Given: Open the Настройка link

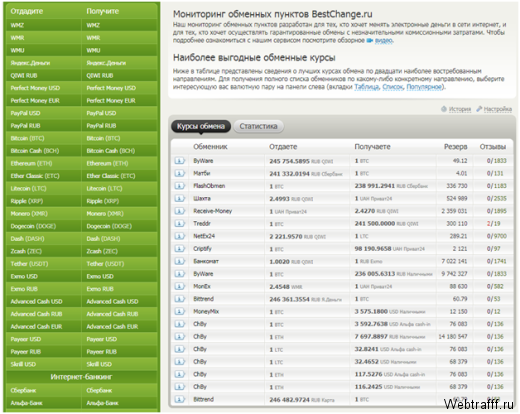Looking at the screenshot, I should coord(497,109).
